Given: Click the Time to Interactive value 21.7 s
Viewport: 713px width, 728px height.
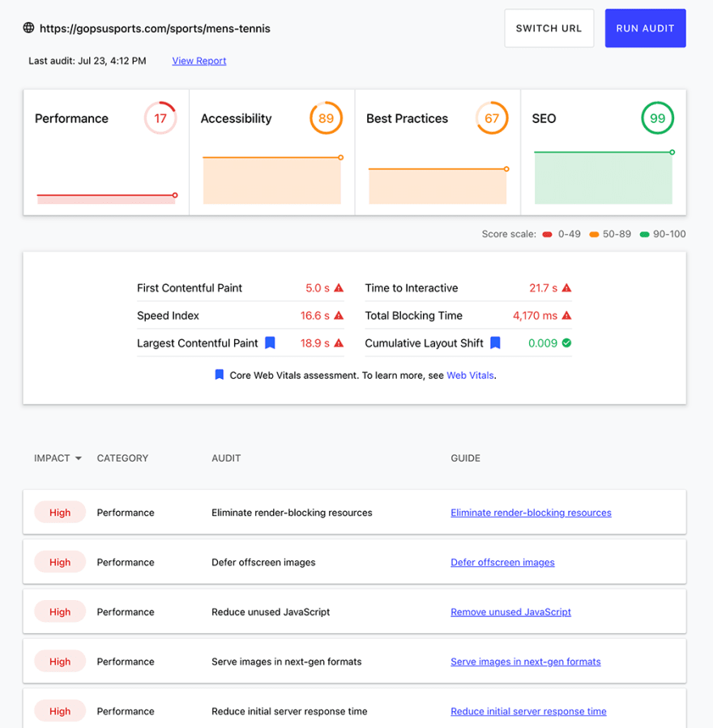Looking at the screenshot, I should [x=543, y=287].
